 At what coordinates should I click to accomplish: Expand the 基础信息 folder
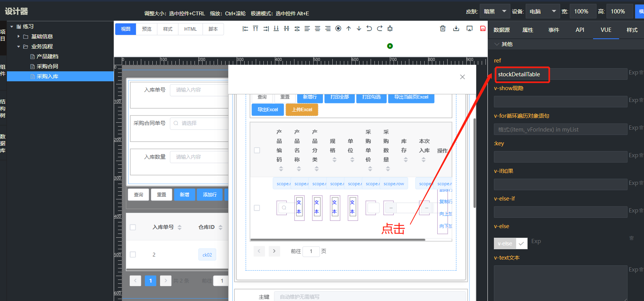(x=18, y=36)
